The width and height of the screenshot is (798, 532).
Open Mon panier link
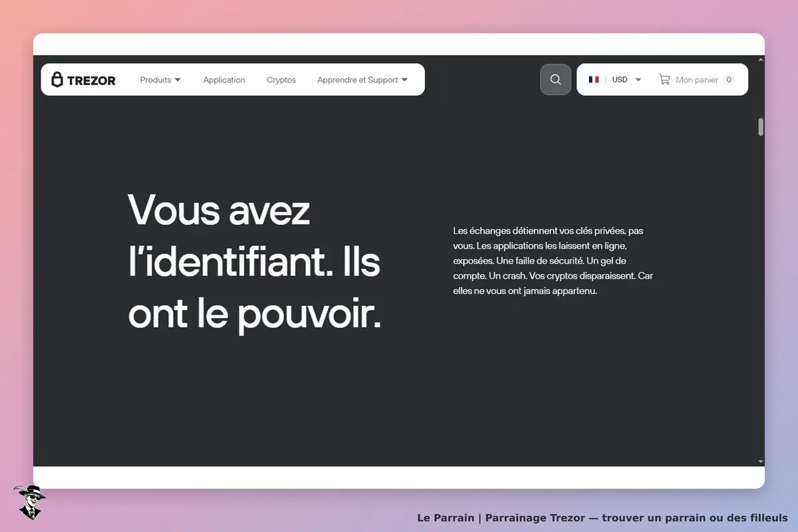(697, 80)
